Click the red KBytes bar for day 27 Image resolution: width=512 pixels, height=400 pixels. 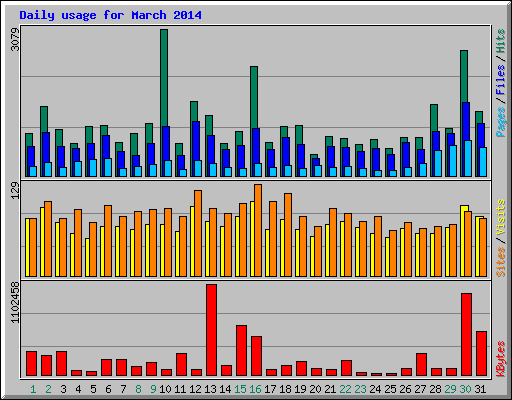(421, 365)
